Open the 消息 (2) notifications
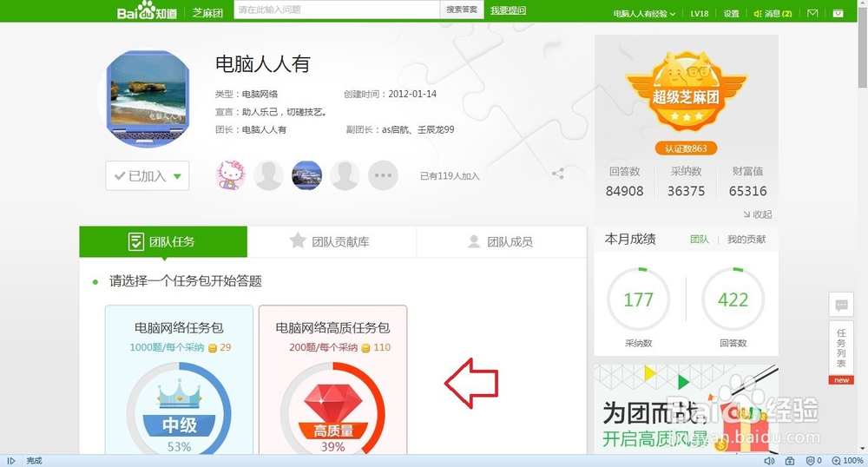Image resolution: width=868 pixels, height=467 pixels. [x=773, y=13]
